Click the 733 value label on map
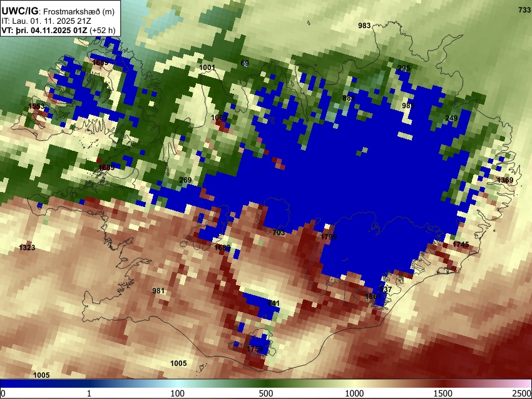Screen dimensions: 532x399 click(x=524, y=10)
